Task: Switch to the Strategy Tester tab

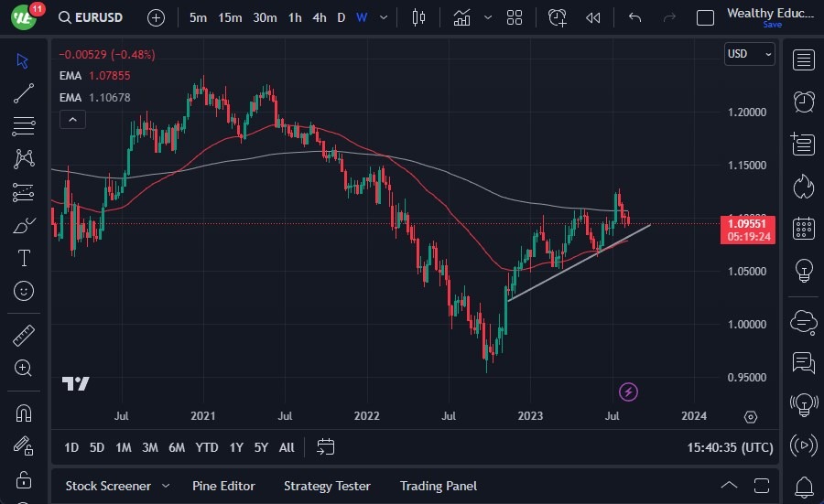Action: click(327, 486)
